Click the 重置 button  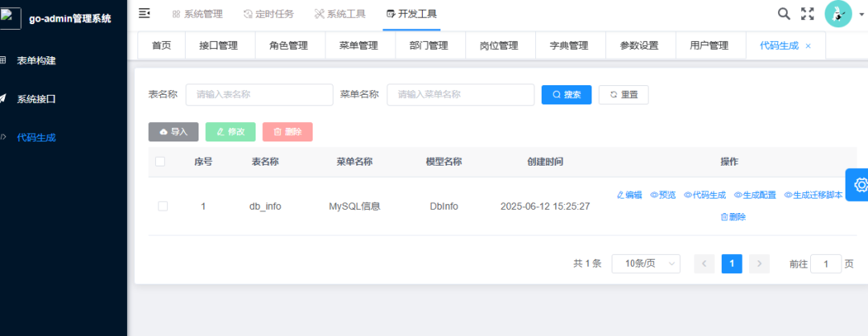tap(624, 95)
